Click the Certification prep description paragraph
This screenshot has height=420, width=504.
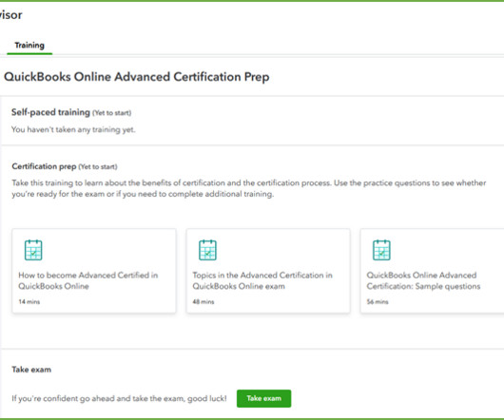(249, 188)
